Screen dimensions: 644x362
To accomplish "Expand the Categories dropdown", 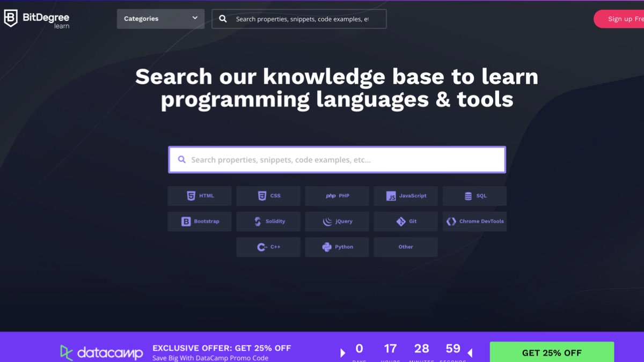I will [x=160, y=19].
